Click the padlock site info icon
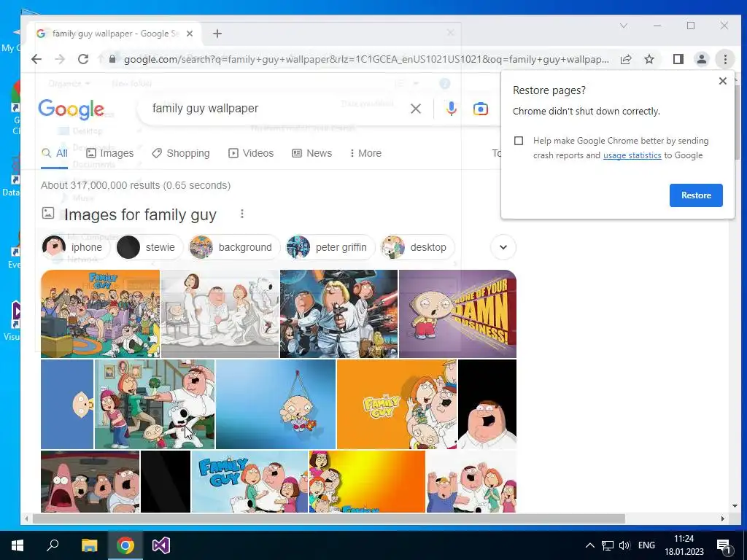The height and width of the screenshot is (560, 747). click(112, 59)
